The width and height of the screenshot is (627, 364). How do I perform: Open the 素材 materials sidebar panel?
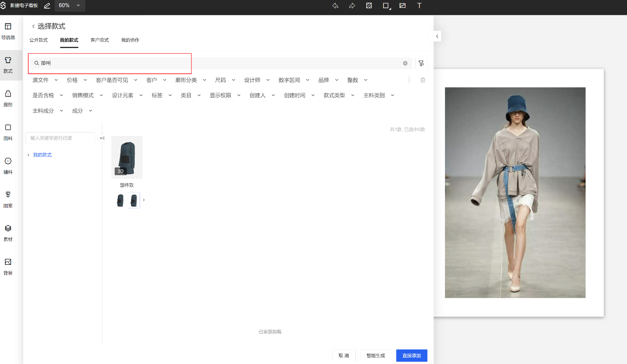8,233
